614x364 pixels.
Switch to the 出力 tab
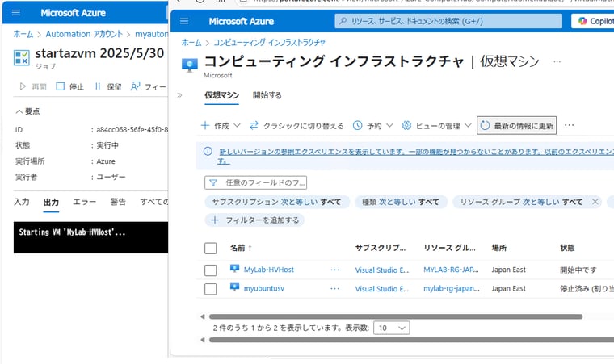click(x=51, y=203)
